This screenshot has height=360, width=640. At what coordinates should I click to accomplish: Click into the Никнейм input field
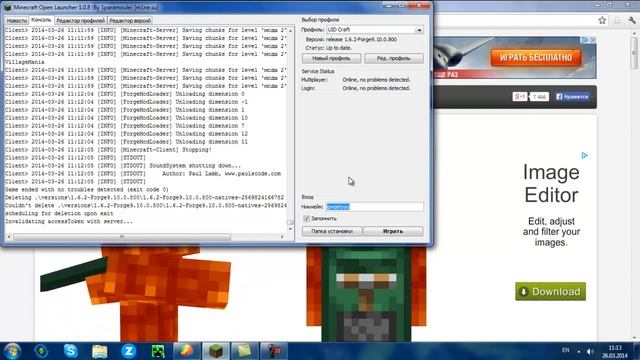(x=375, y=207)
